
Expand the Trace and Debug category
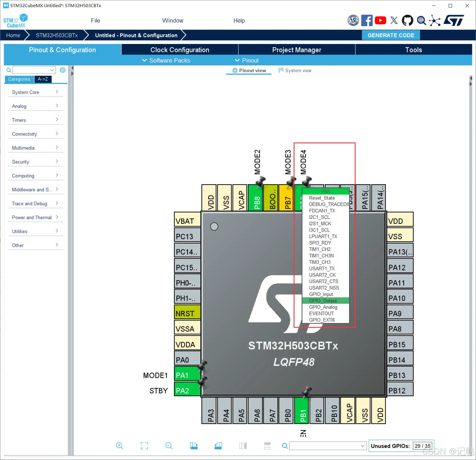[36, 204]
